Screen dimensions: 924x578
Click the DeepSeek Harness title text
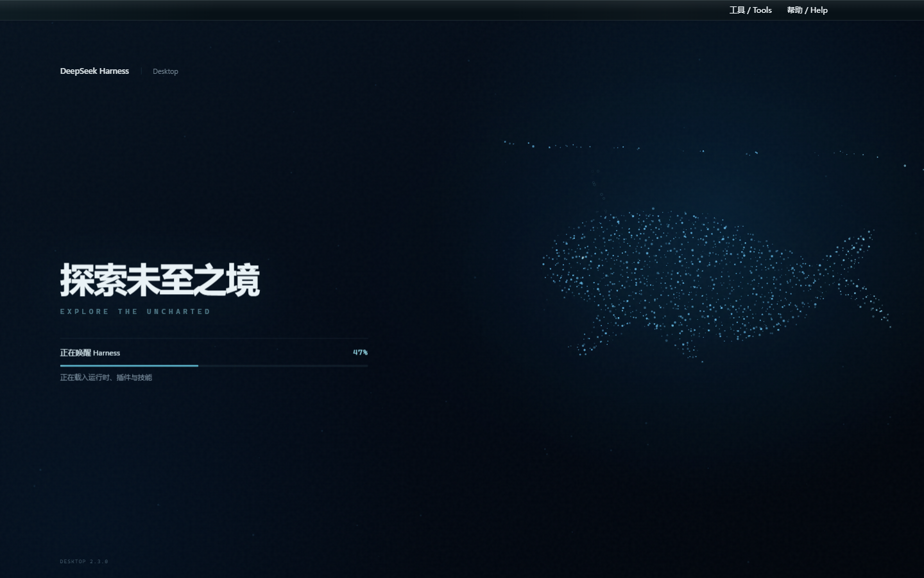[x=94, y=71]
